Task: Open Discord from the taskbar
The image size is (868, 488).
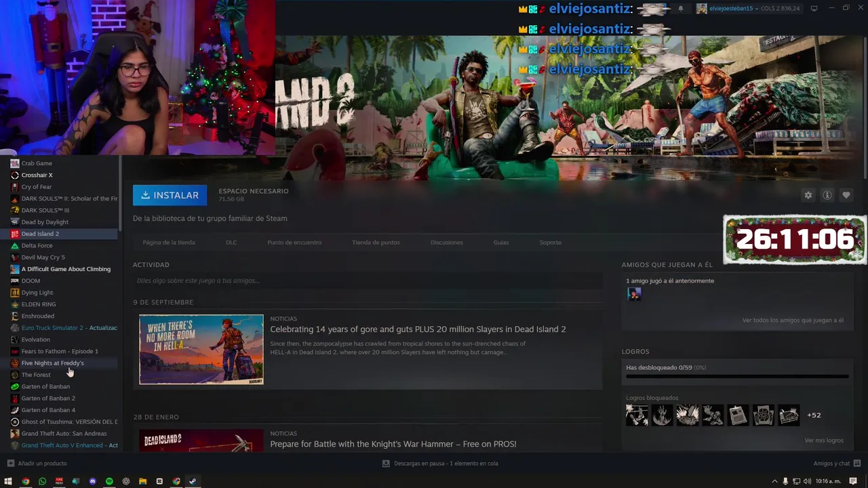Action: click(x=92, y=481)
